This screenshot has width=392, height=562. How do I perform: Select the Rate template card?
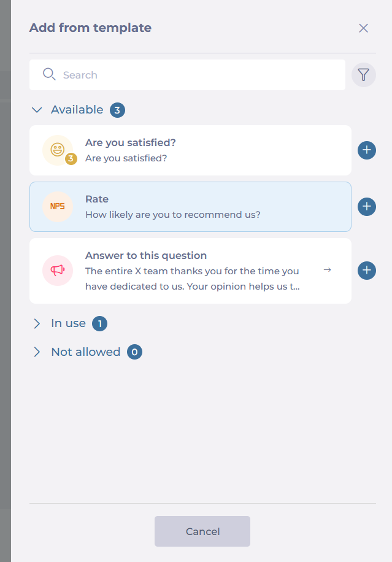(190, 207)
